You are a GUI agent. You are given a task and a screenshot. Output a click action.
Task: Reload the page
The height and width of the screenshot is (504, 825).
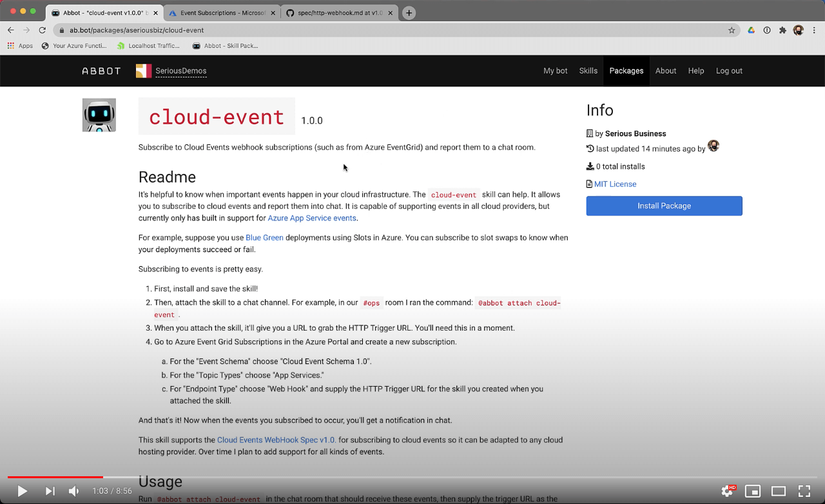(x=43, y=30)
